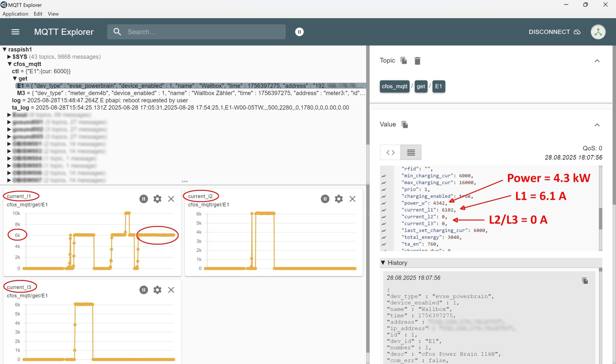
Task: Open the hamburger navigation menu
Action: (x=15, y=32)
